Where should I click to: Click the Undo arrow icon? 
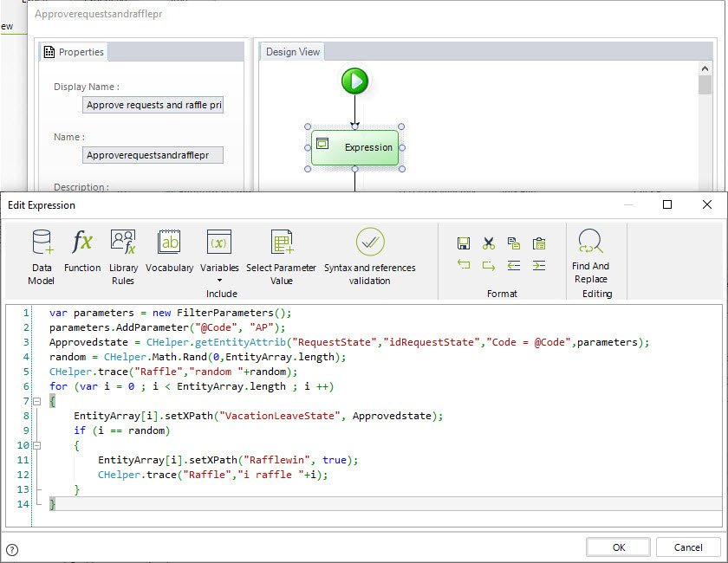click(464, 265)
